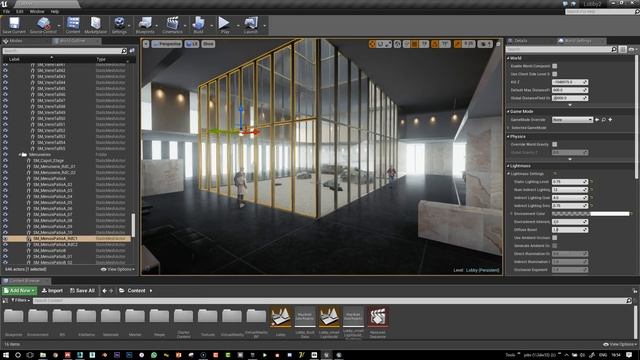This screenshot has width=640, height=360.
Task: Collapse the Physics section
Action: 509,137
